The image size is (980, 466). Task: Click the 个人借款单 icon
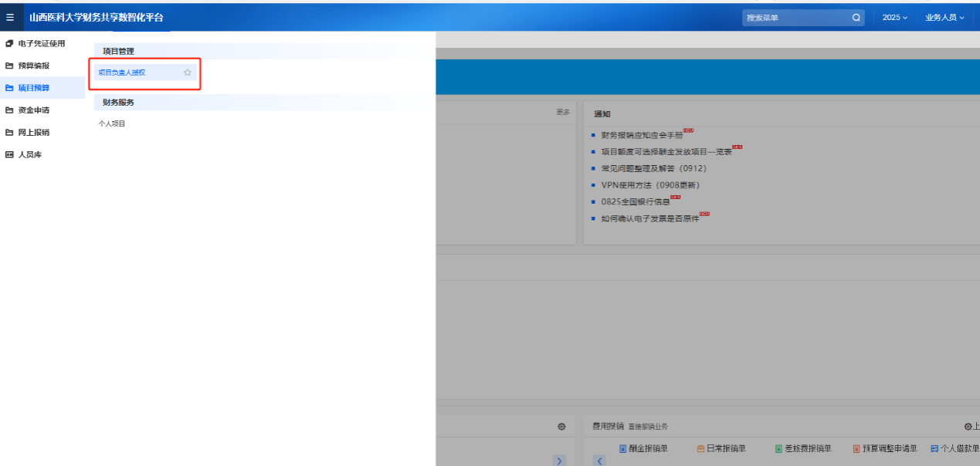(934, 449)
